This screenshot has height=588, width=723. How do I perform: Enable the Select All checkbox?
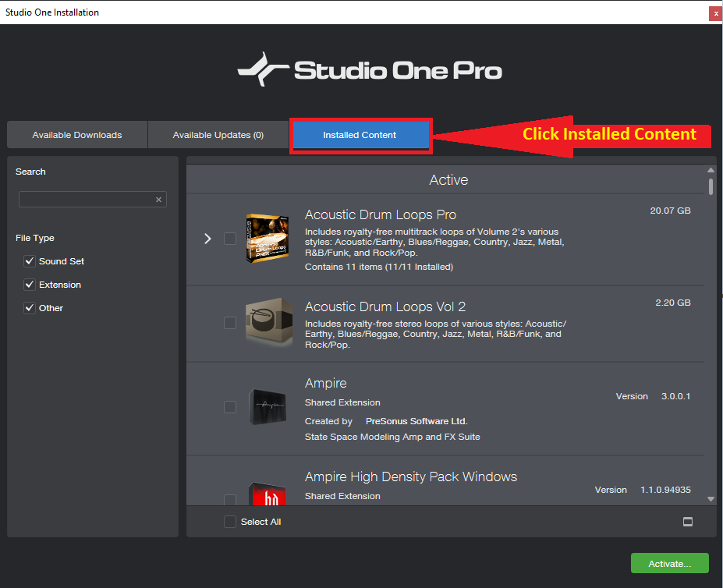[x=230, y=522]
